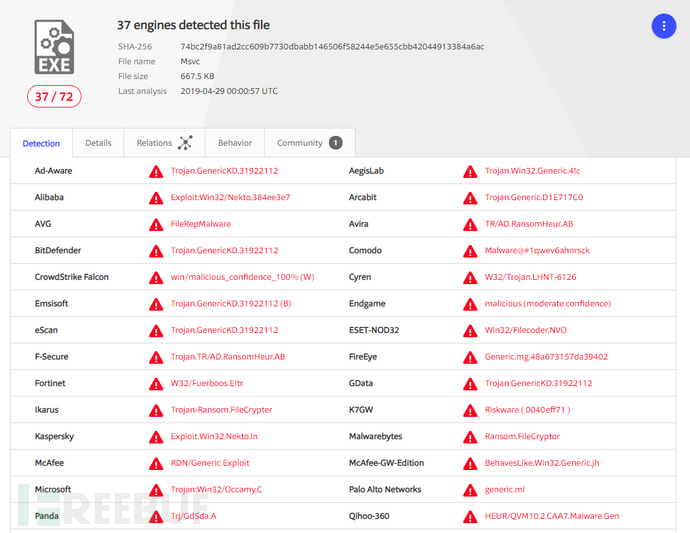Click the warning icon for Alibaba
The width and height of the screenshot is (690, 533).
click(x=156, y=198)
